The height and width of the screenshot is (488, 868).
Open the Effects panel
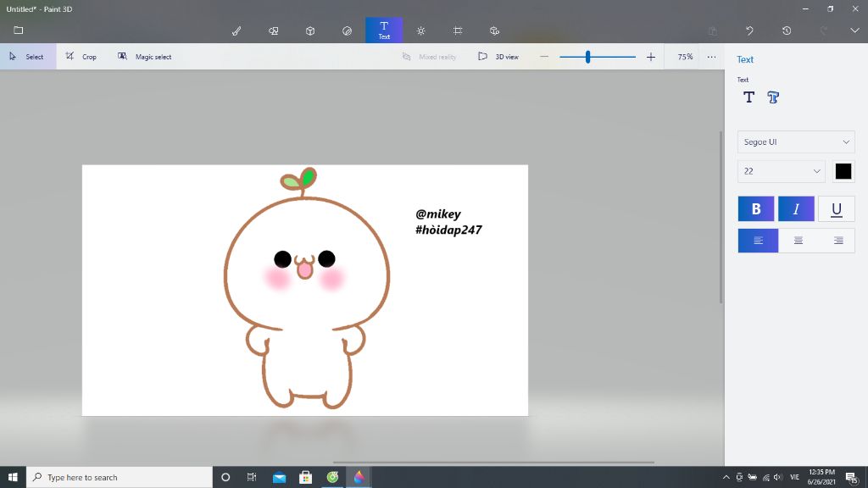click(421, 30)
